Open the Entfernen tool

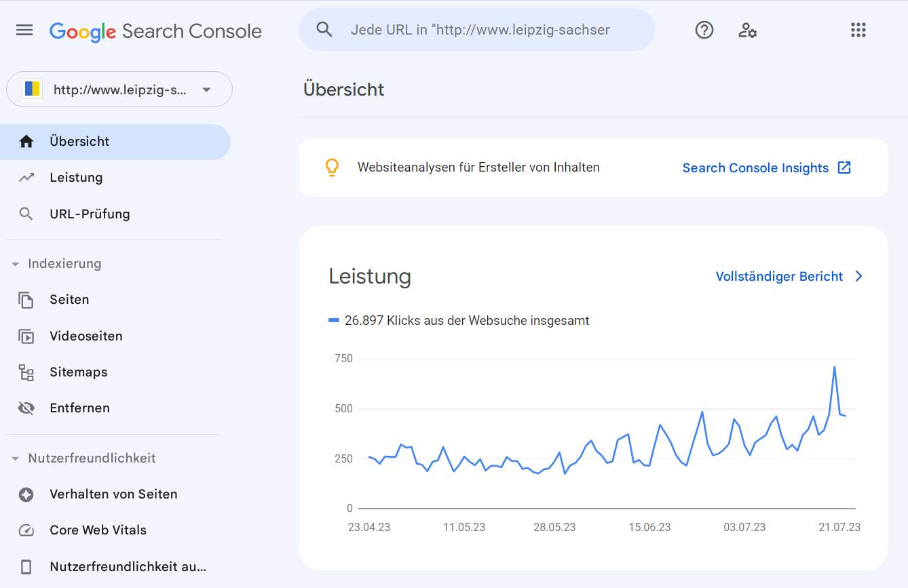tap(115, 408)
